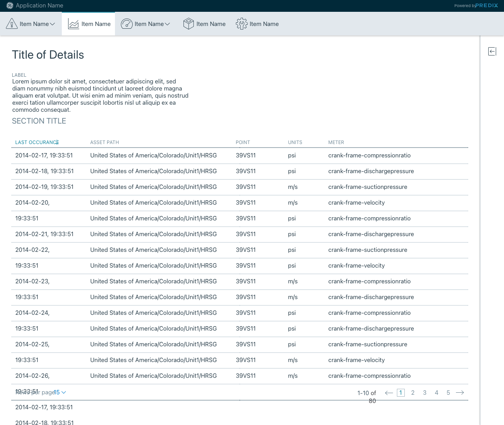The image size is (504, 425).
Task: Click the box package nav icon
Action: [x=189, y=24]
